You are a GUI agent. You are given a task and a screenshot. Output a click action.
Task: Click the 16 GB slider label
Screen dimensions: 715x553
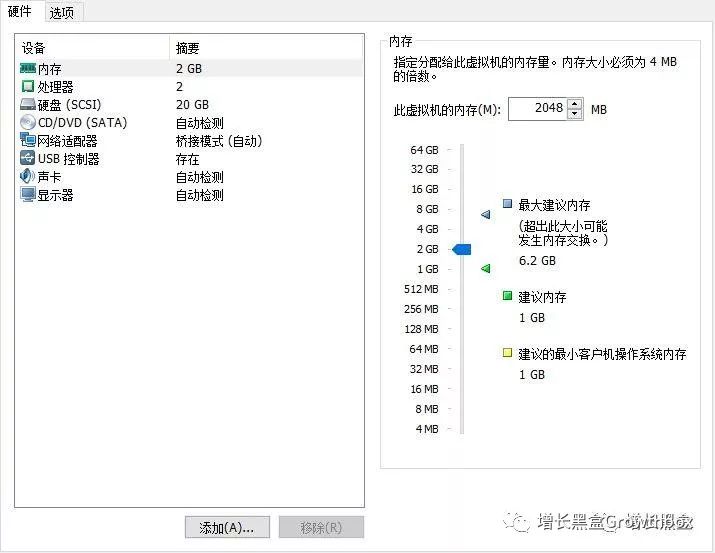click(x=425, y=189)
